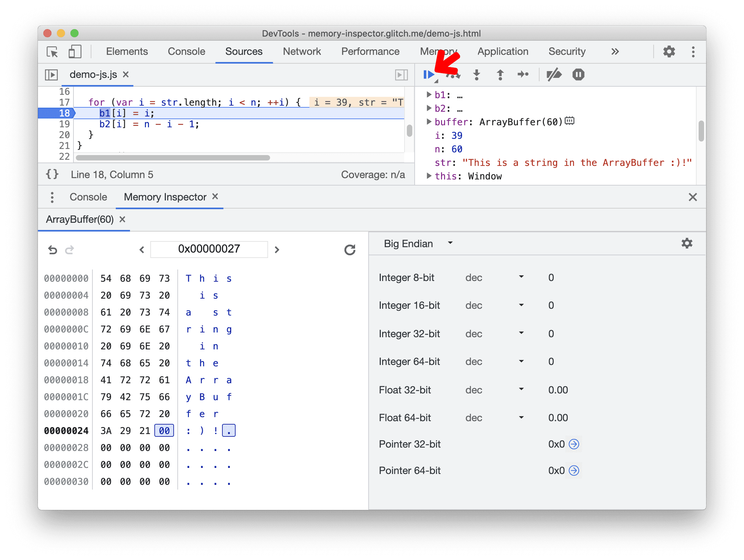Image resolution: width=744 pixels, height=560 pixels.
Task: Switch to the Console tab
Action: click(x=86, y=196)
